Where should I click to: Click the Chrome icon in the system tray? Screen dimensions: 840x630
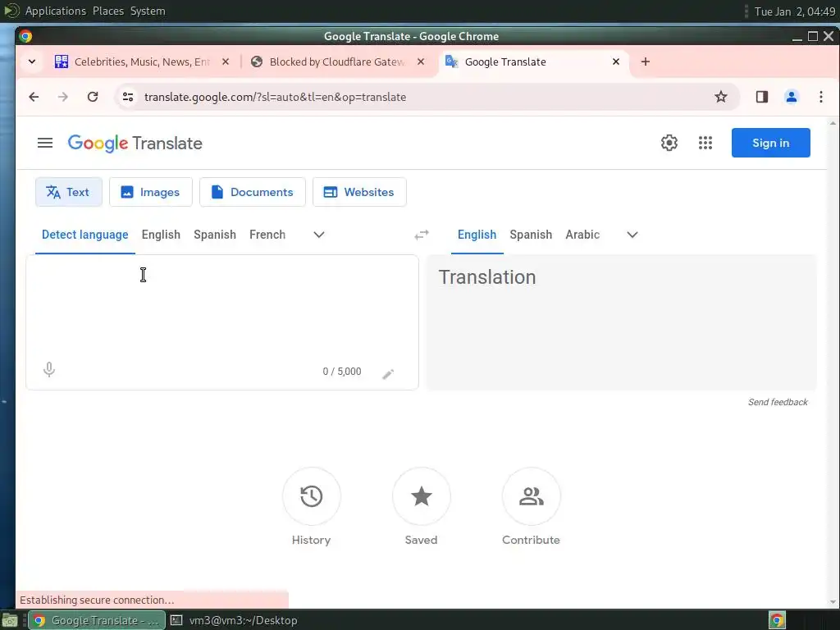(778, 620)
